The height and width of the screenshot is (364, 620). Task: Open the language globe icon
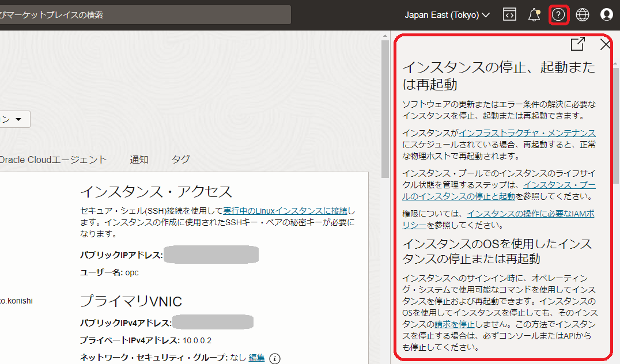coord(583,14)
